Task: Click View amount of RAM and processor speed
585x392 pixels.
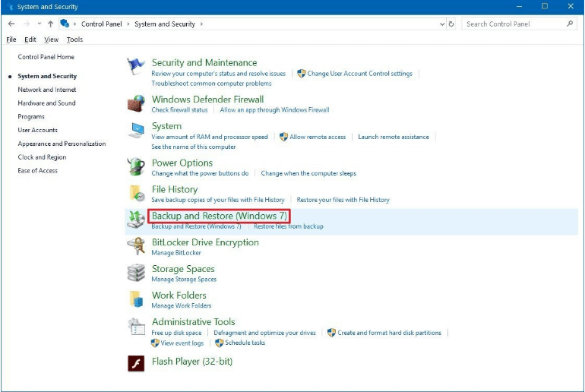Action: [209, 137]
